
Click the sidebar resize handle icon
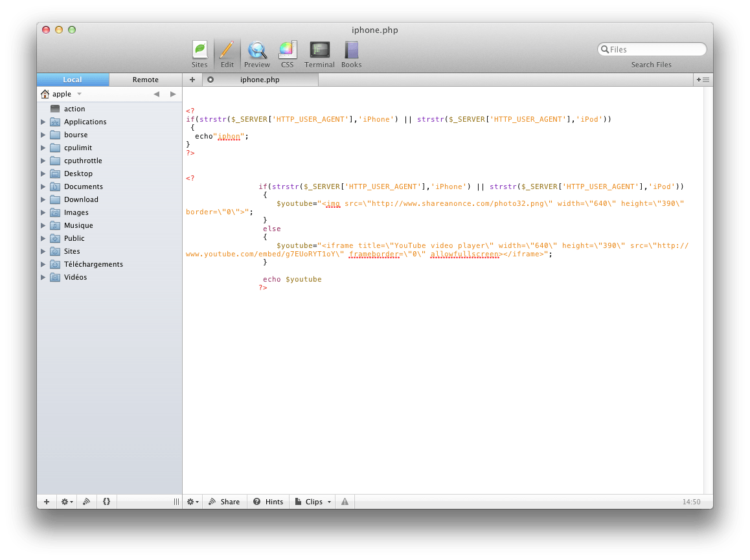176,502
